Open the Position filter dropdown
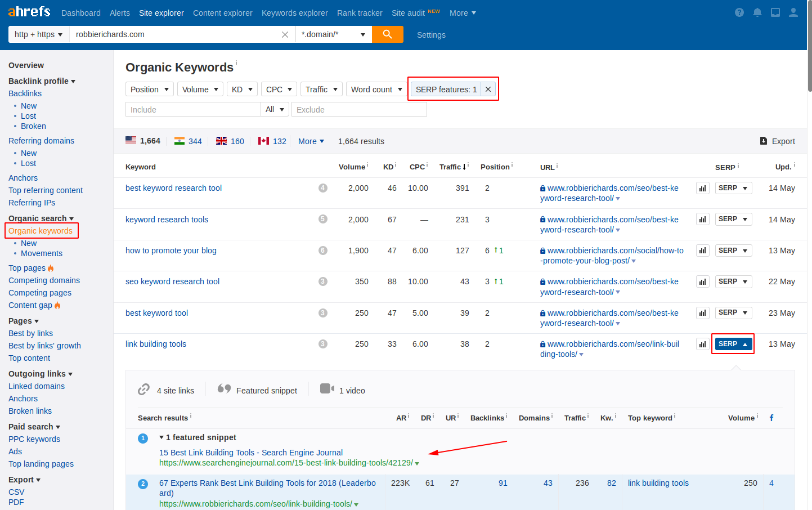 [150, 90]
